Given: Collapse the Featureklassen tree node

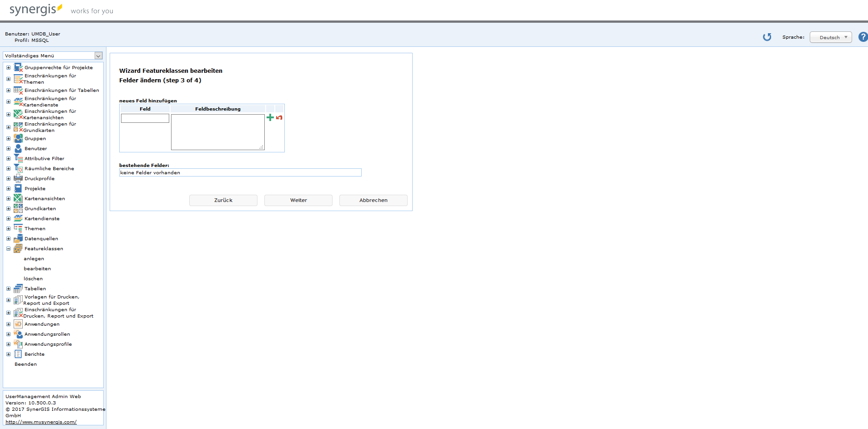Looking at the screenshot, I should click(8, 248).
